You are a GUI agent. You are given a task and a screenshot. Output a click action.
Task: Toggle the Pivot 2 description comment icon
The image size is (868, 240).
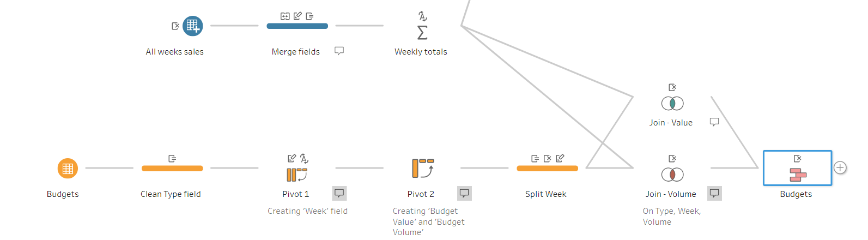(x=464, y=193)
